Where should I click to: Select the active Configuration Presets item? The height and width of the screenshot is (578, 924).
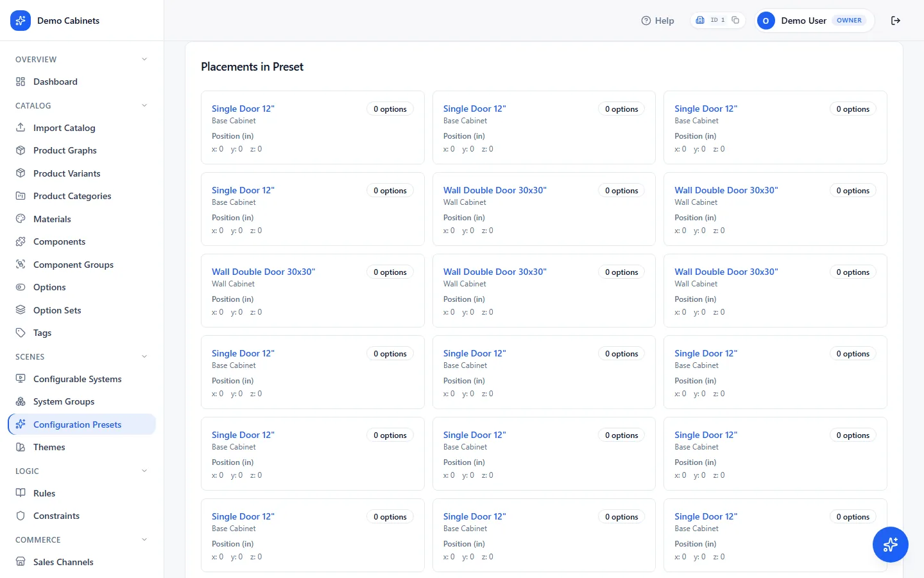(x=82, y=425)
